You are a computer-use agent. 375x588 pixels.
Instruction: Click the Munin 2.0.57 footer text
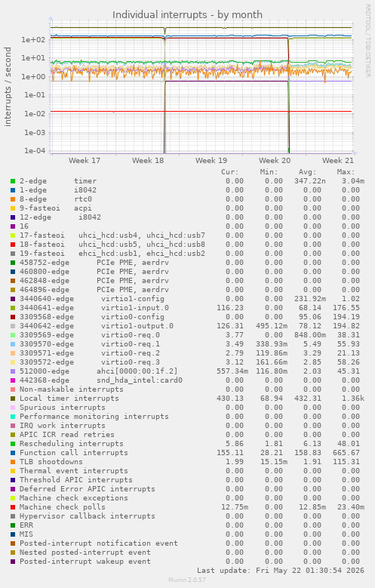pos(187,580)
